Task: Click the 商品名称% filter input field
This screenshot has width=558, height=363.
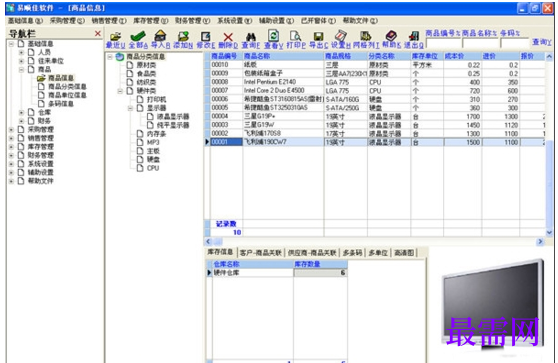Action: 480,43
